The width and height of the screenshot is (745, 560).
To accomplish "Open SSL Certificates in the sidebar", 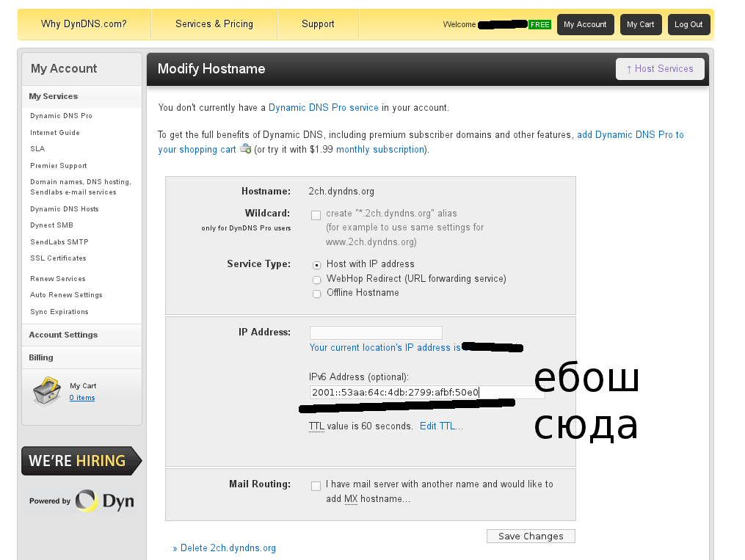I will pos(59,258).
